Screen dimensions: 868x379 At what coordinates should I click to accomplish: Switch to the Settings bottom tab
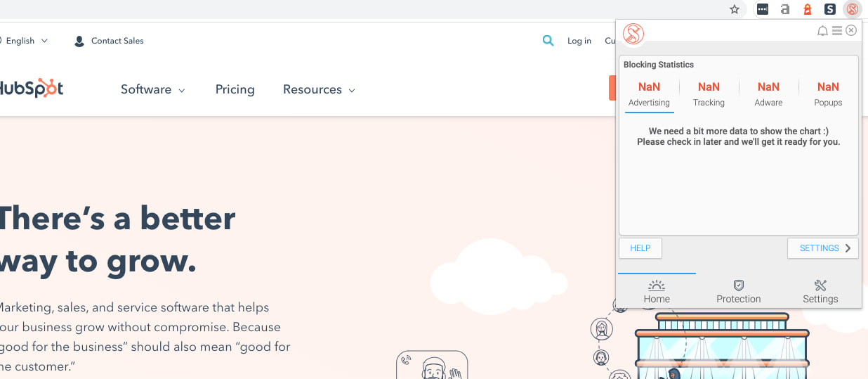[820, 291]
